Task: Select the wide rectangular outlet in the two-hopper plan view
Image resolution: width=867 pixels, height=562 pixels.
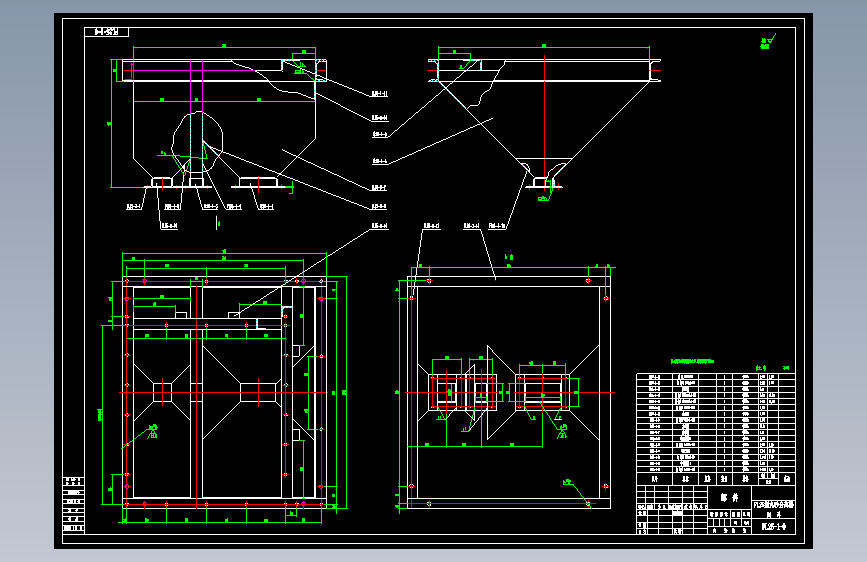Action: click(258, 392)
